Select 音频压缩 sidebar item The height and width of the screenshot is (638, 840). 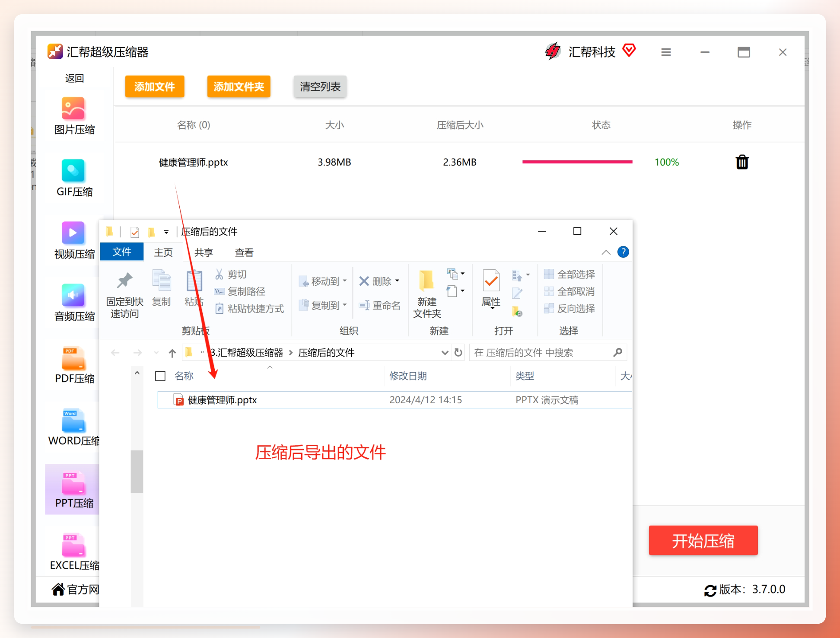pyautogui.click(x=74, y=303)
